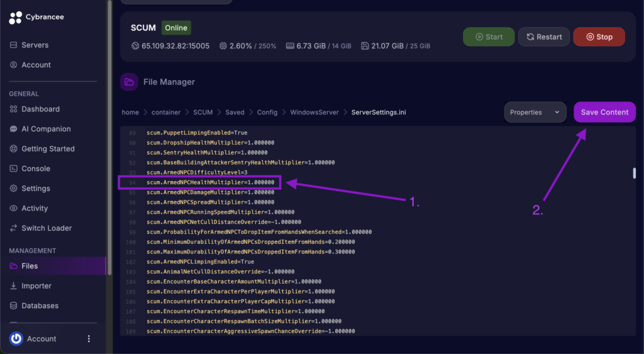Click the EncounterCharacterRespawnTimeMultiplier line
Image resolution: width=644 pixels, height=354 pixels.
(236, 311)
